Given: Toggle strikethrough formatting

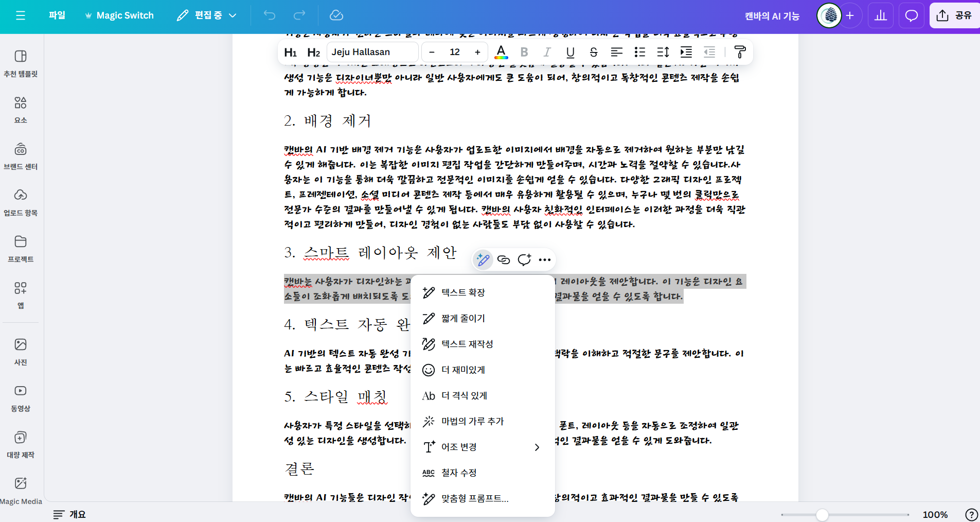Looking at the screenshot, I should coord(594,52).
